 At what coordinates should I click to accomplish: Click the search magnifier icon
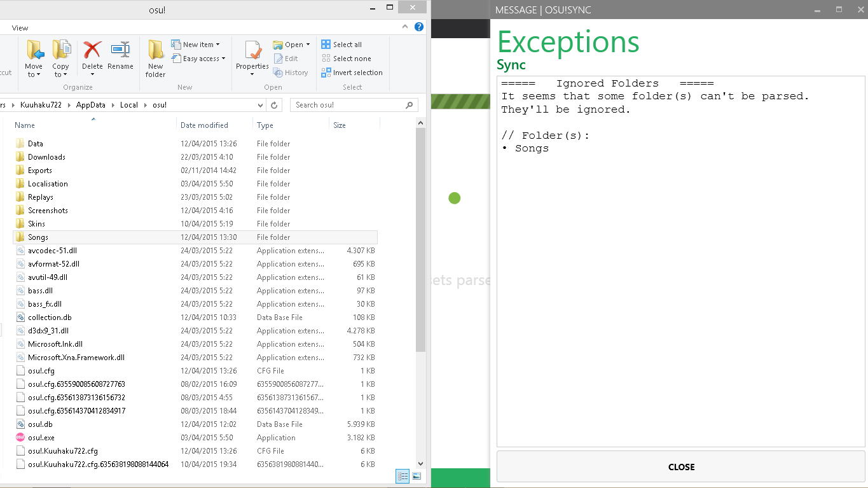tap(410, 105)
